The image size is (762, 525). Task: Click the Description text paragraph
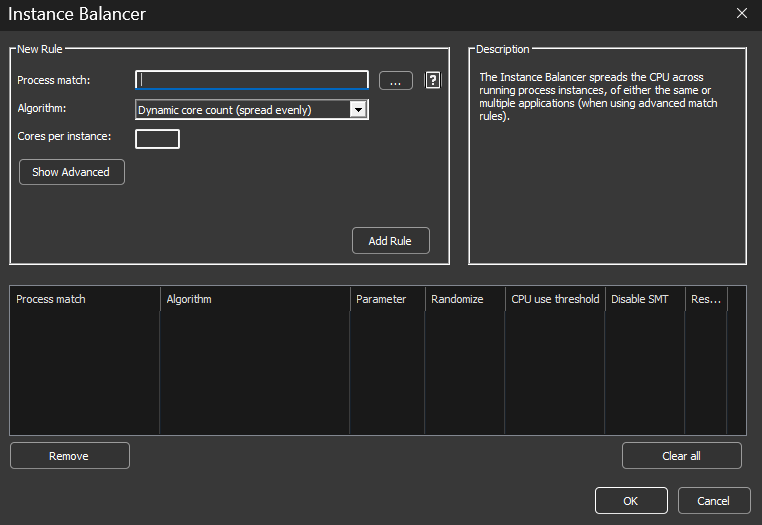pyautogui.click(x=598, y=96)
